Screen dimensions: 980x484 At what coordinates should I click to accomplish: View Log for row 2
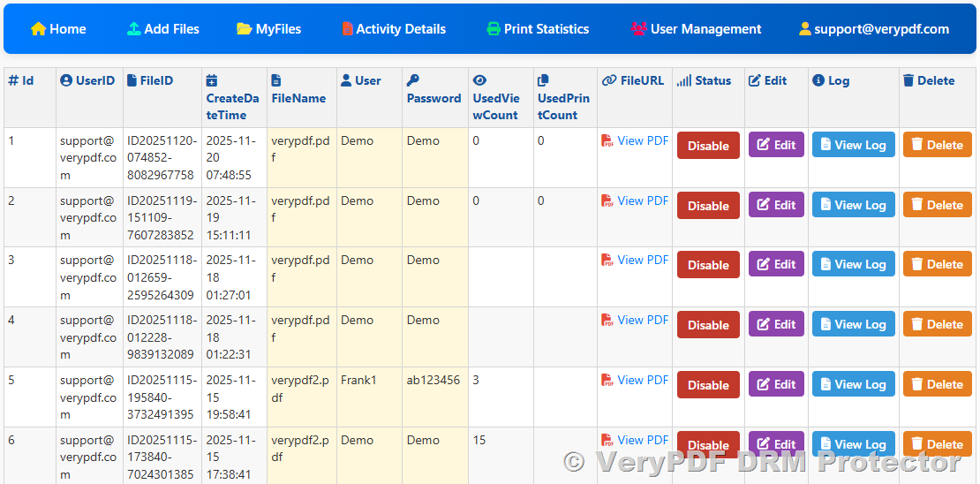(853, 205)
